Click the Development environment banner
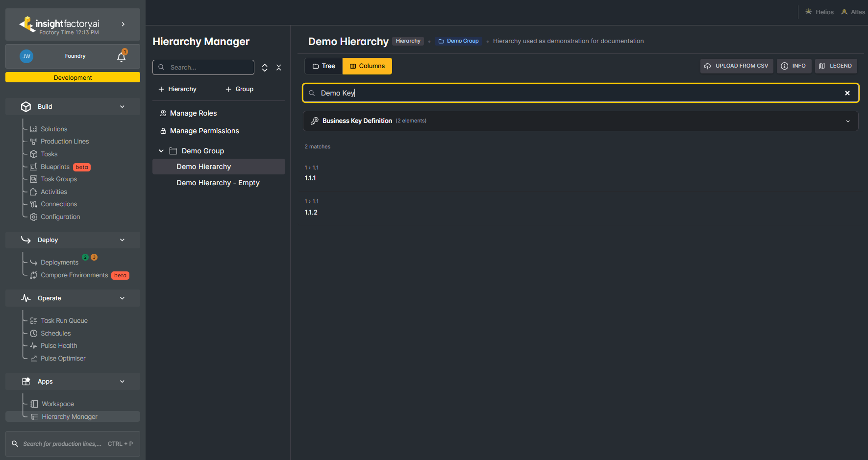The height and width of the screenshot is (460, 868). [73, 77]
